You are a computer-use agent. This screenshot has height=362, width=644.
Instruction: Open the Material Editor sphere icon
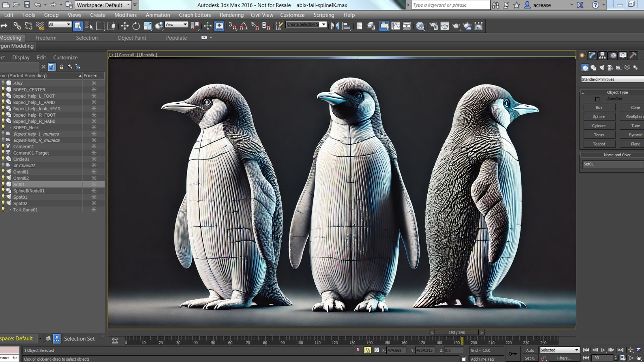point(420,26)
